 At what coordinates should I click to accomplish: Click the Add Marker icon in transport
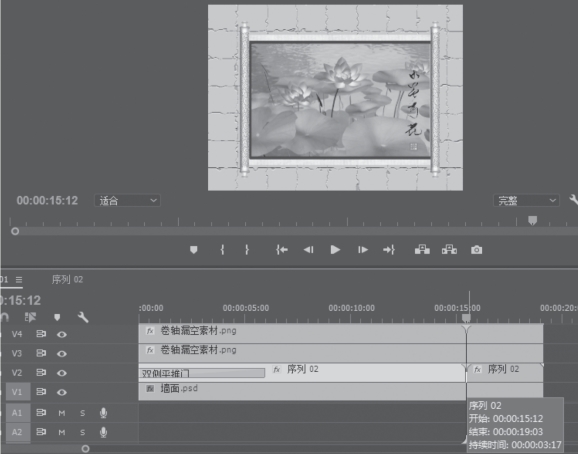point(194,250)
